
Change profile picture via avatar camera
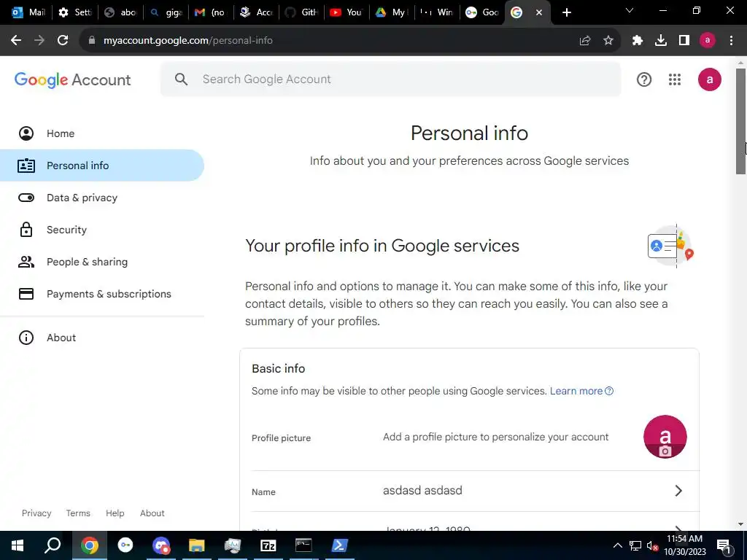pyautogui.click(x=665, y=437)
